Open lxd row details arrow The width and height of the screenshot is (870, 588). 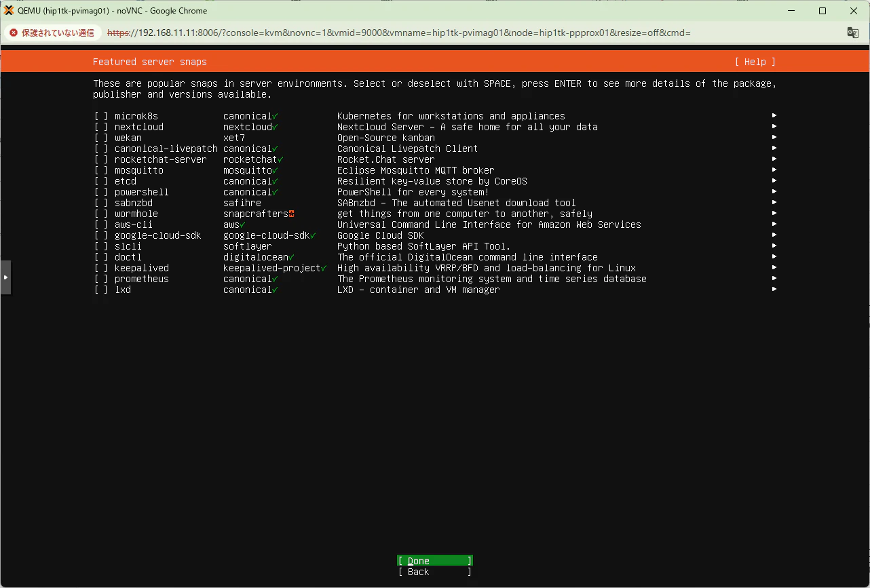pos(774,290)
